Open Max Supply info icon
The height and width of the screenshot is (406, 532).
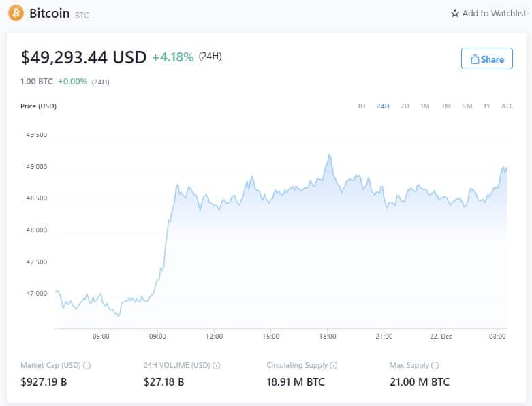point(435,365)
